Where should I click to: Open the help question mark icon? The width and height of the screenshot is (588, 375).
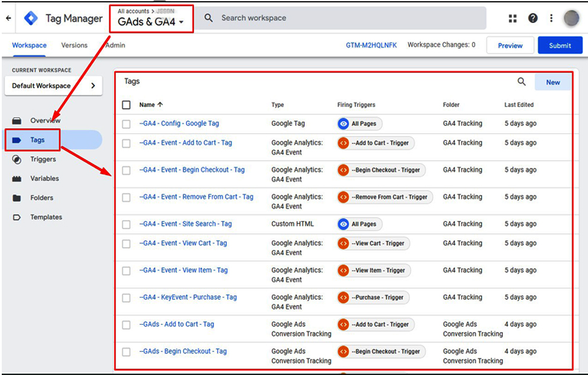click(533, 18)
